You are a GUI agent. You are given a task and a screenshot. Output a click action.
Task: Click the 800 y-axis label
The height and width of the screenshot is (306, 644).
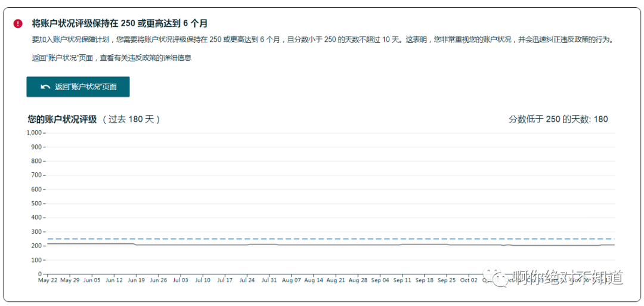(x=37, y=161)
